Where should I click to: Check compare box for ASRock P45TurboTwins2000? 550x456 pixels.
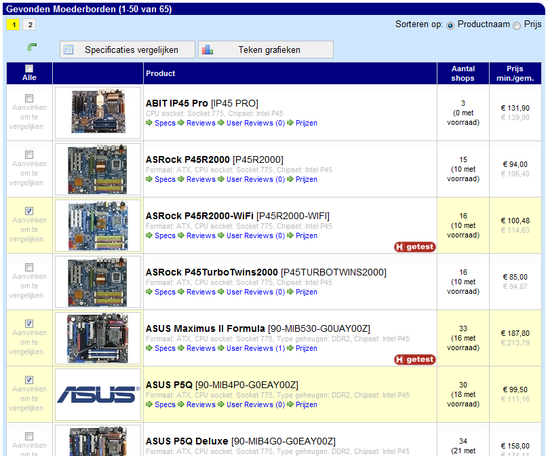[29, 267]
